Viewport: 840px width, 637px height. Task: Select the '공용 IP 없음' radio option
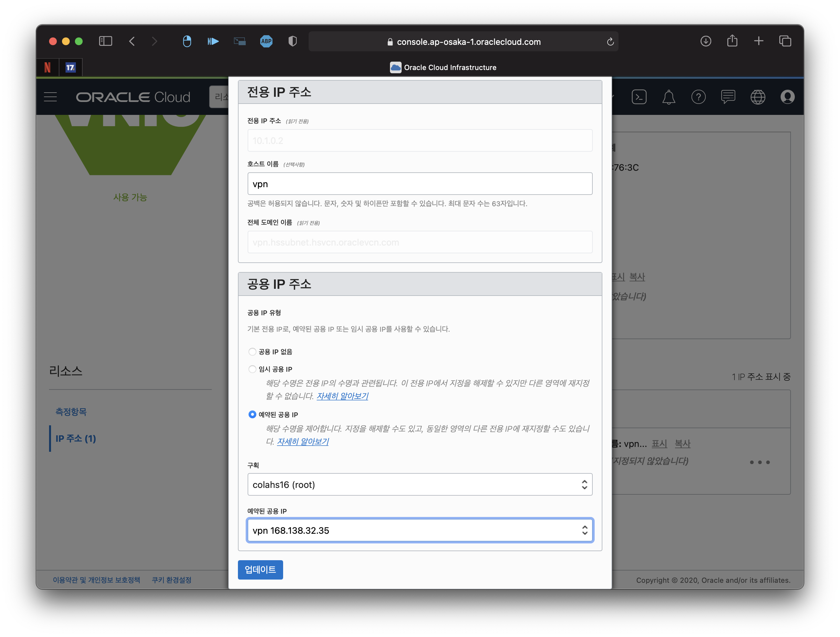click(x=252, y=351)
